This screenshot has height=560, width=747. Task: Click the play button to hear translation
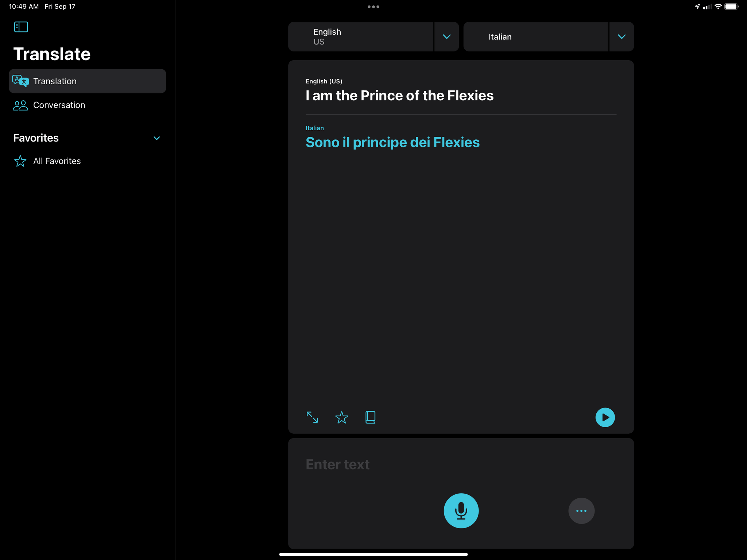tap(605, 417)
